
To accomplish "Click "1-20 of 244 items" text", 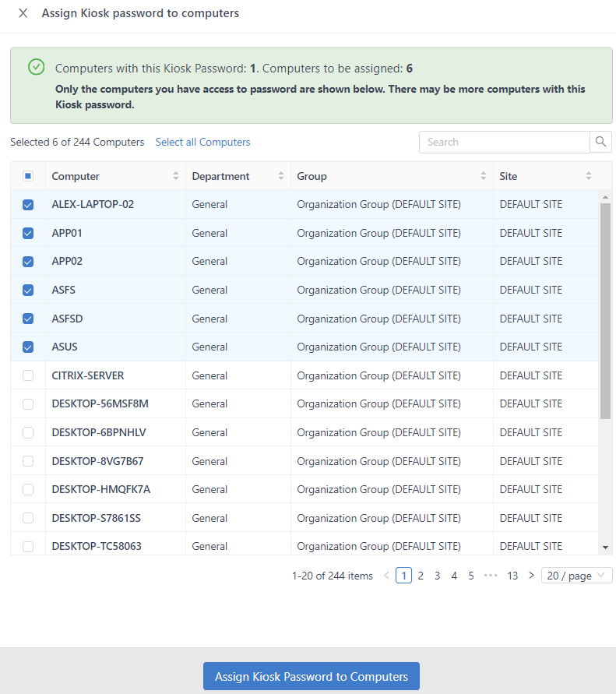I will [x=333, y=576].
